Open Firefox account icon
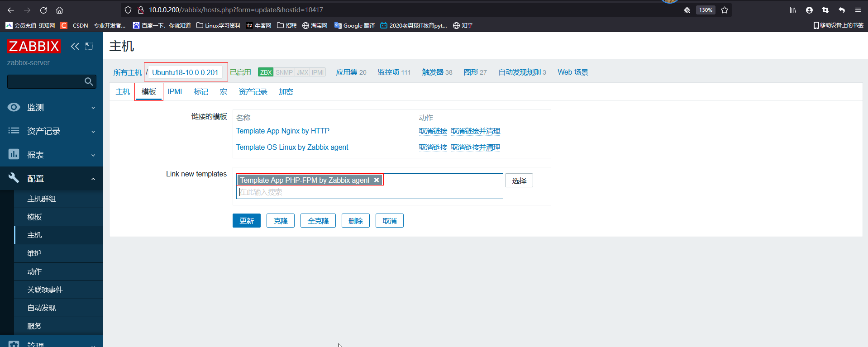 click(809, 10)
